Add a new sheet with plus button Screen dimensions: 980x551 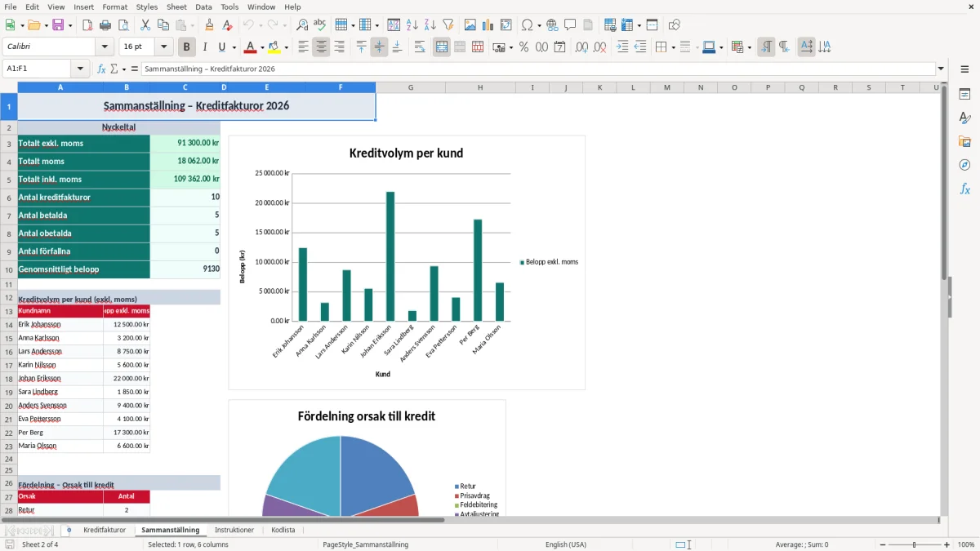(69, 530)
